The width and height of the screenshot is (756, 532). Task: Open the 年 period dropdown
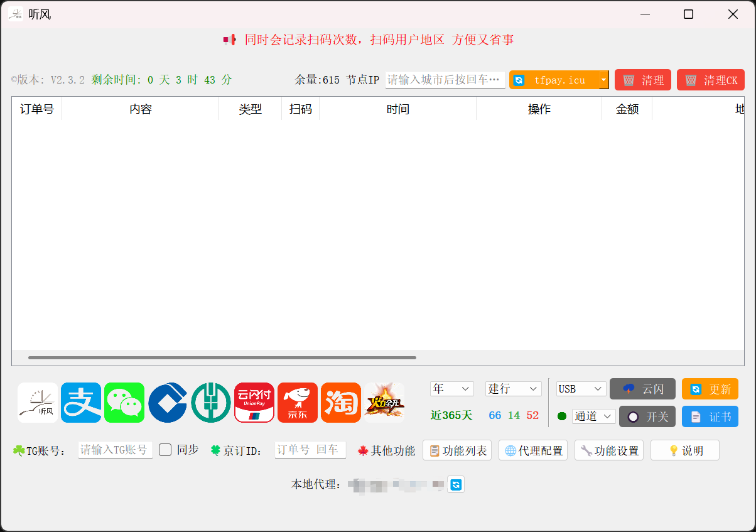[x=452, y=389]
